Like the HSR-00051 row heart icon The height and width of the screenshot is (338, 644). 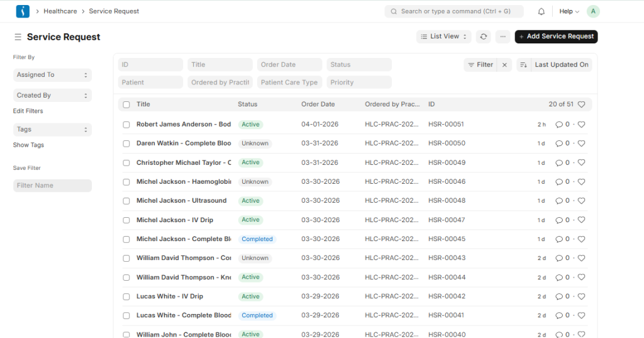581,125
